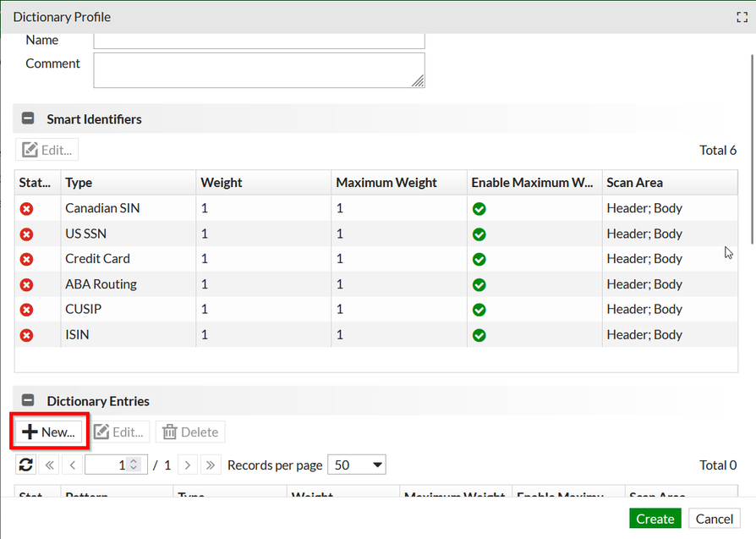
Task: Collapse the Smart Identifiers section
Action: click(28, 119)
